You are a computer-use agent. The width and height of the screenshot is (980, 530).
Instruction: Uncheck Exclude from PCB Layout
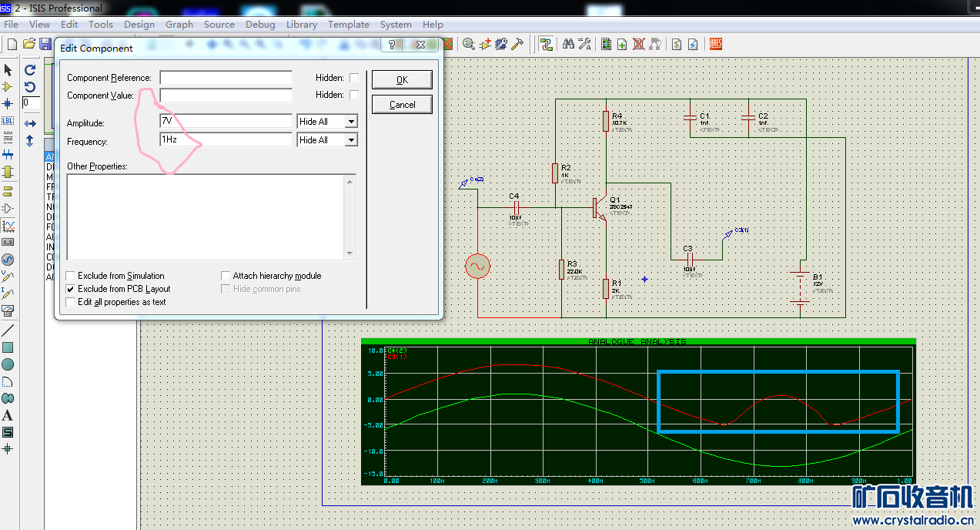71,289
